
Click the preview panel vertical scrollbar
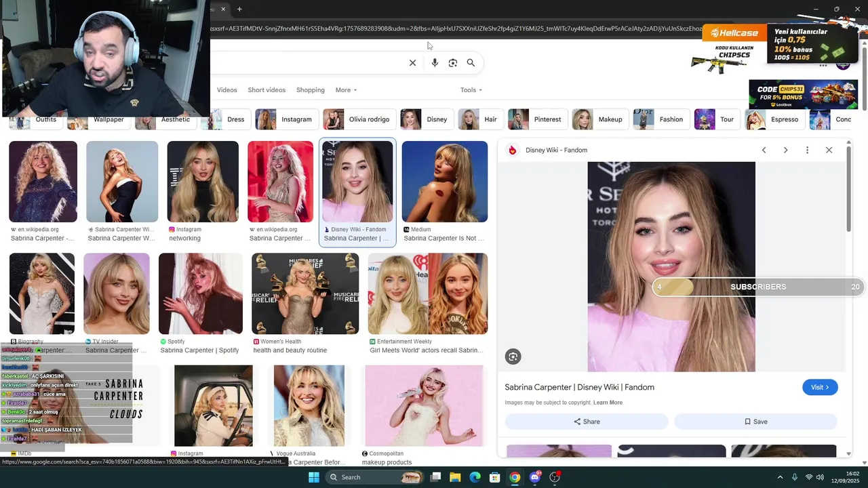tap(848, 190)
